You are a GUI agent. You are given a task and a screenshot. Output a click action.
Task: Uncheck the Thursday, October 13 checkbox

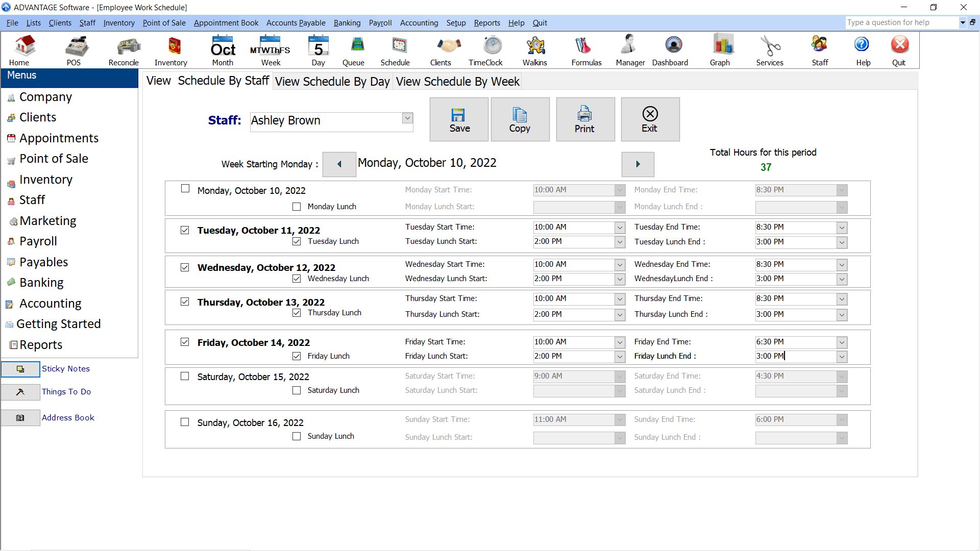tap(185, 302)
